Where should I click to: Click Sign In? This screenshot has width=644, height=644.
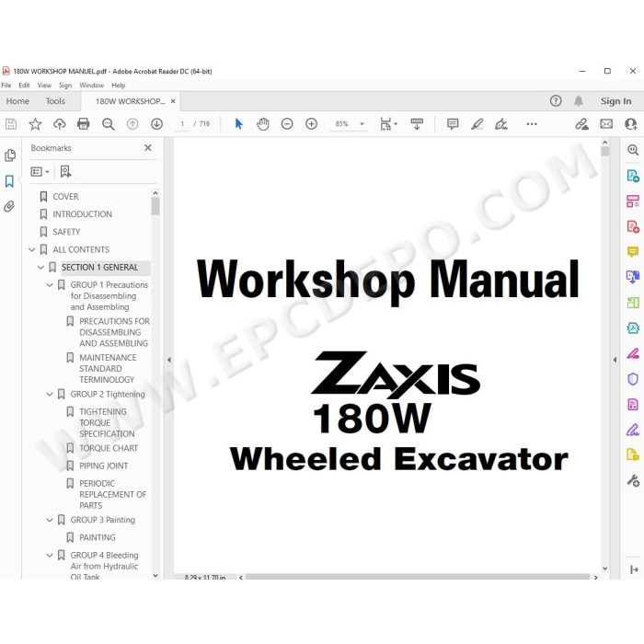click(x=615, y=101)
